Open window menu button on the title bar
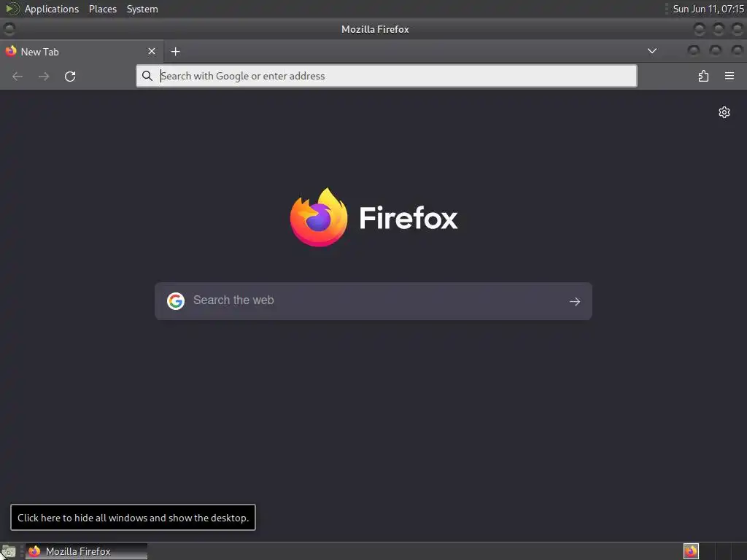The height and width of the screenshot is (560, 747). click(x=9, y=29)
